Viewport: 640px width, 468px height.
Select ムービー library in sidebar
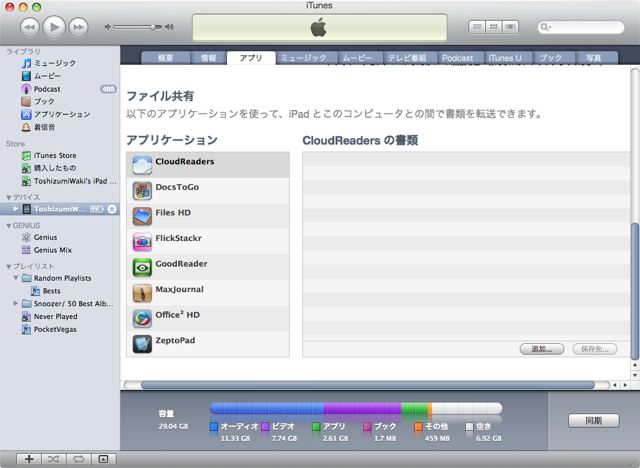click(x=59, y=76)
